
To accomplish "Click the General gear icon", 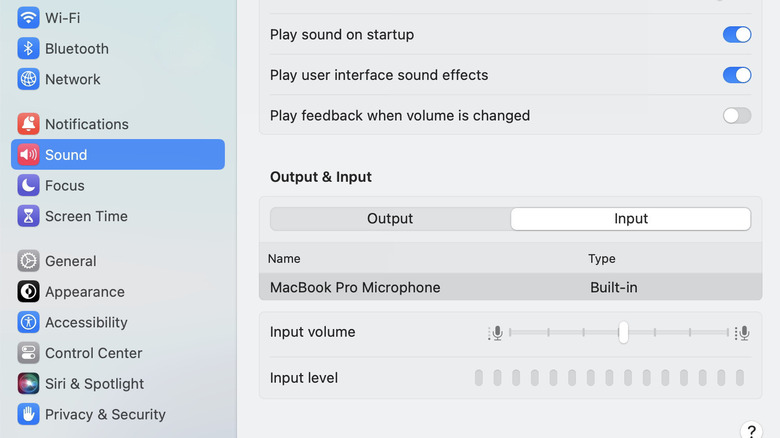I will pyautogui.click(x=28, y=261).
